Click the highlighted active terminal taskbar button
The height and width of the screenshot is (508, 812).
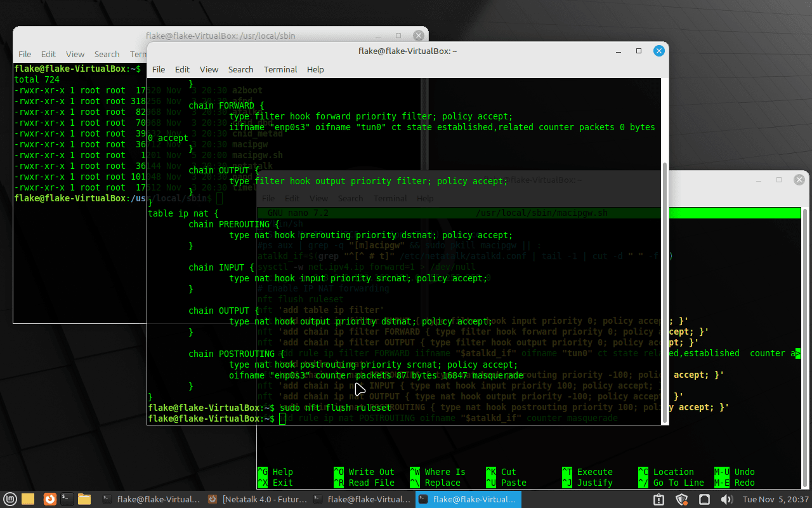(468, 499)
